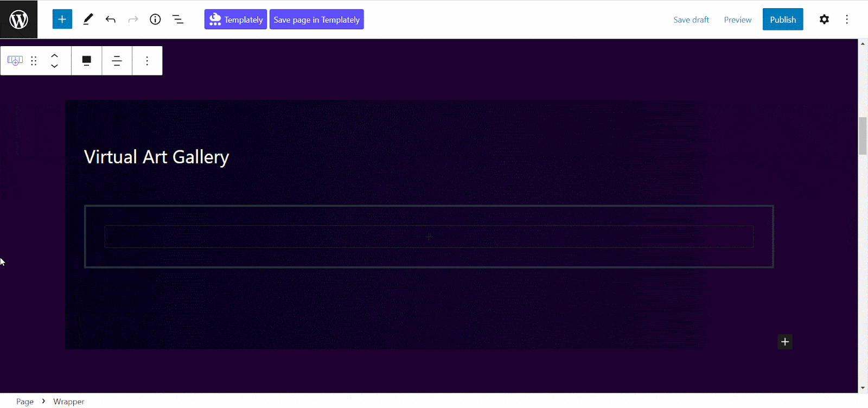Select the pencil Tools icon
The height and width of the screenshot is (408, 868).
(x=88, y=20)
